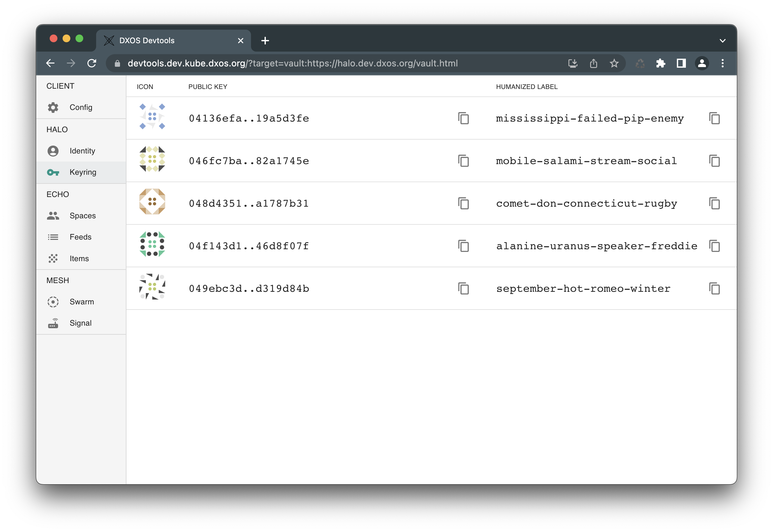
Task: Open the Feeds list icon
Action: click(53, 237)
